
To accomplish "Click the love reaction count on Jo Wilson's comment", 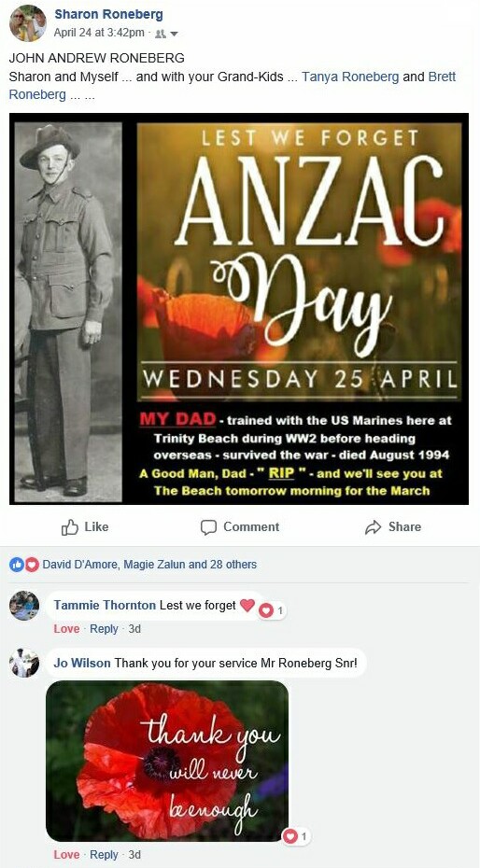I will tap(295, 836).
